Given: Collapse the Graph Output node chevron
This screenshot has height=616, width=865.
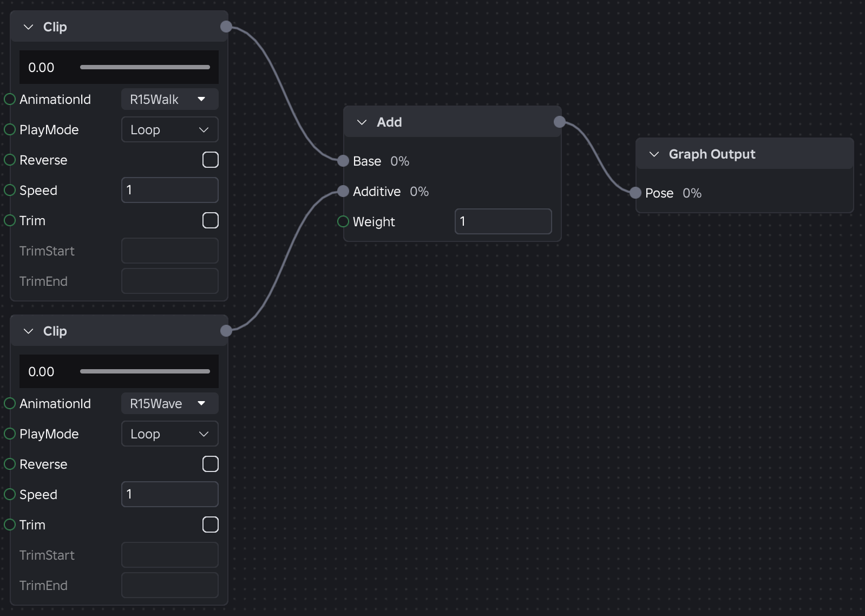Looking at the screenshot, I should pyautogui.click(x=654, y=154).
